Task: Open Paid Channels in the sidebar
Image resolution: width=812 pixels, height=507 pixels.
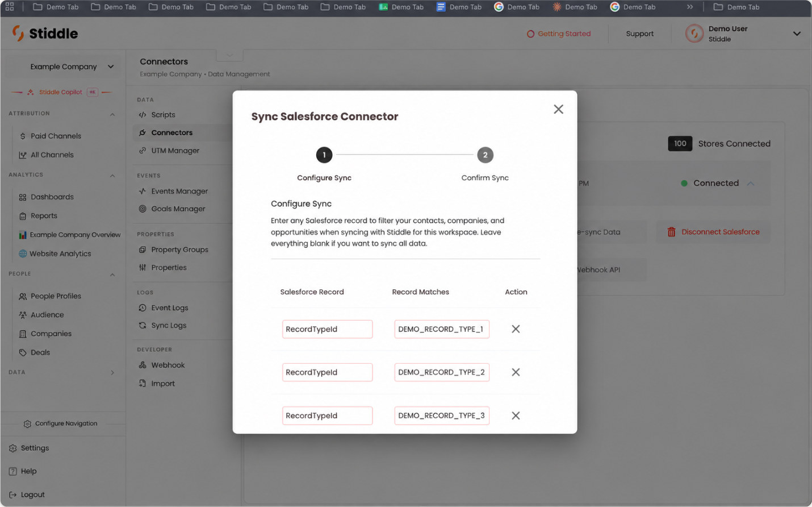Action: click(56, 136)
